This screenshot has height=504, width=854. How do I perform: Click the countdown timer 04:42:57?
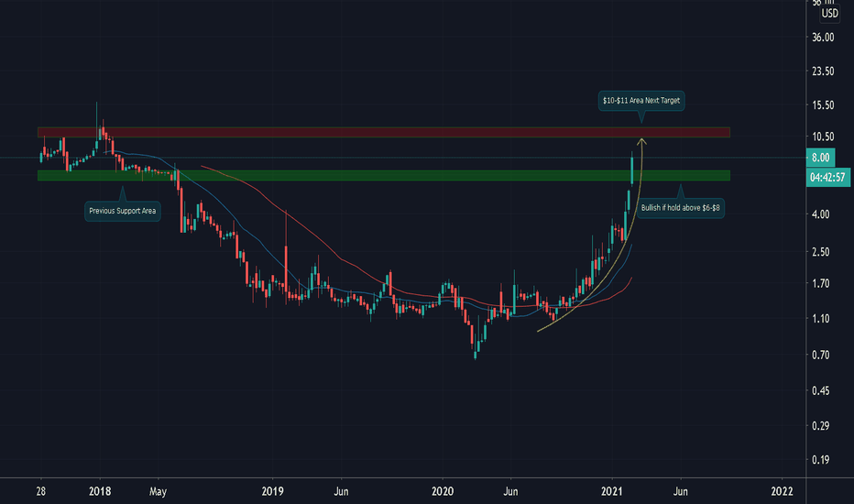point(827,177)
